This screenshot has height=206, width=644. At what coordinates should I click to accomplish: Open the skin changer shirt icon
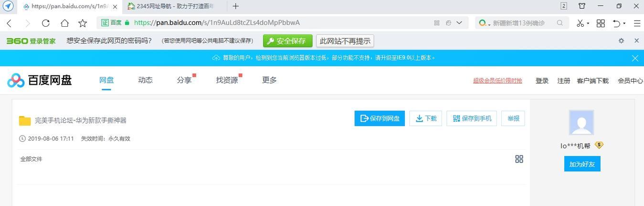[582, 6]
